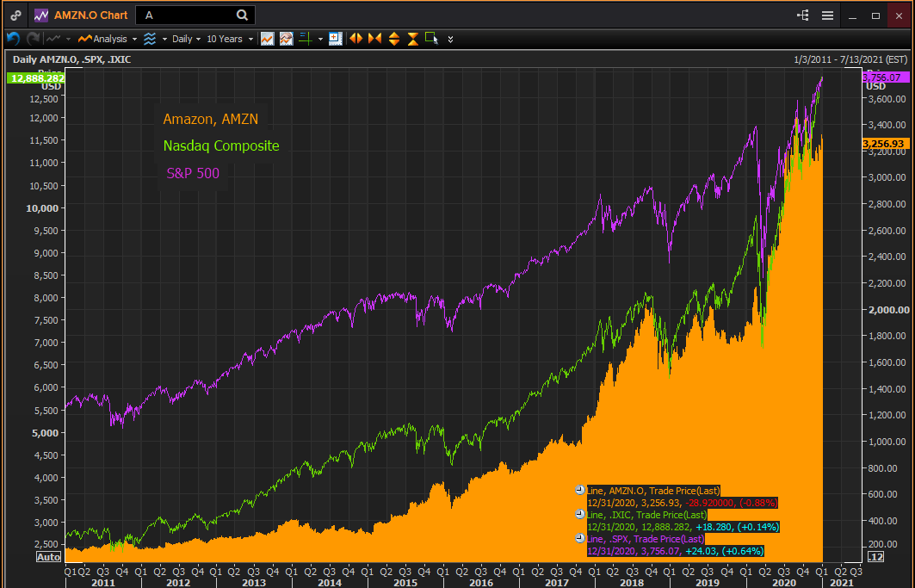The height and width of the screenshot is (588, 915).
Task: Click the green 12,888.282 price tag
Action: 36,78
